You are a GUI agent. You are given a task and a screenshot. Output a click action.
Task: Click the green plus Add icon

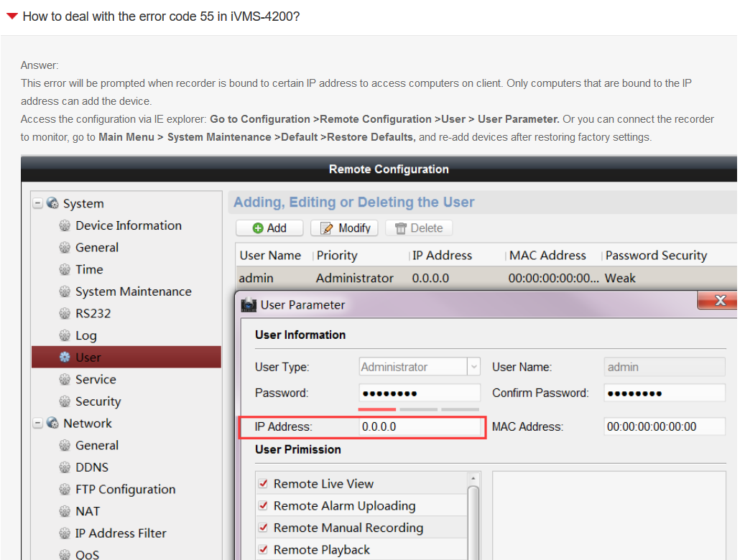pos(258,228)
